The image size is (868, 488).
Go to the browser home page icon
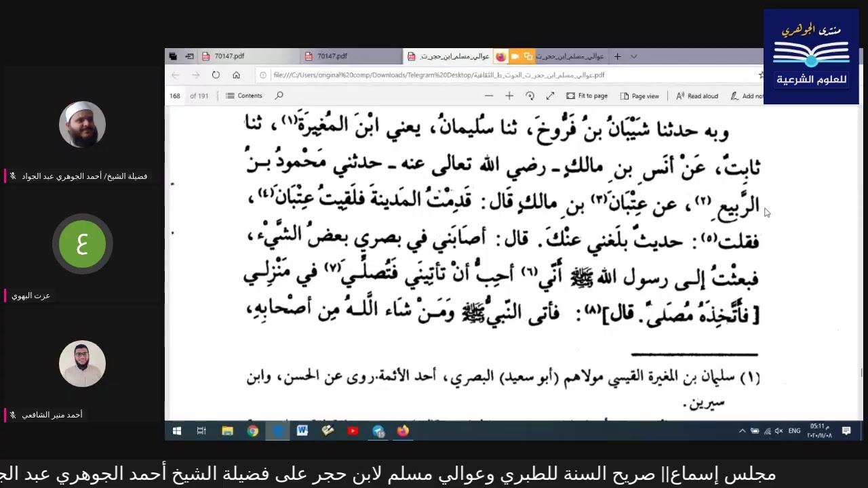(236, 75)
